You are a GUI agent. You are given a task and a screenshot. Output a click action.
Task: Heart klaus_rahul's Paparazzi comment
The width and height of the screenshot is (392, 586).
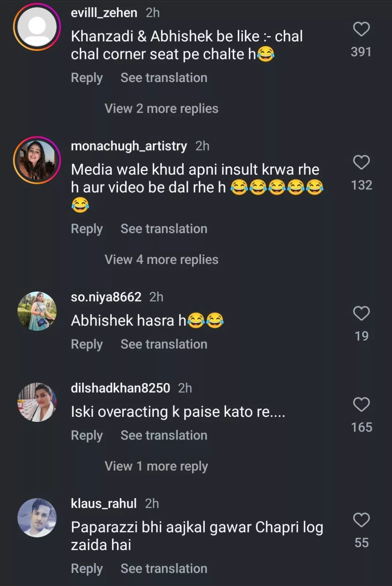click(361, 520)
